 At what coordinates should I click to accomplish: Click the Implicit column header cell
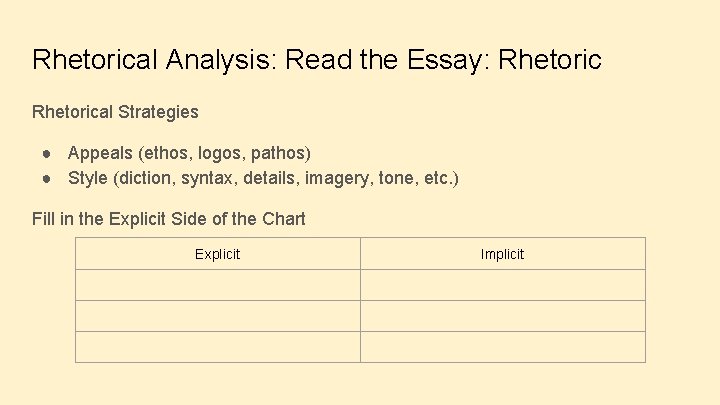[x=502, y=254]
